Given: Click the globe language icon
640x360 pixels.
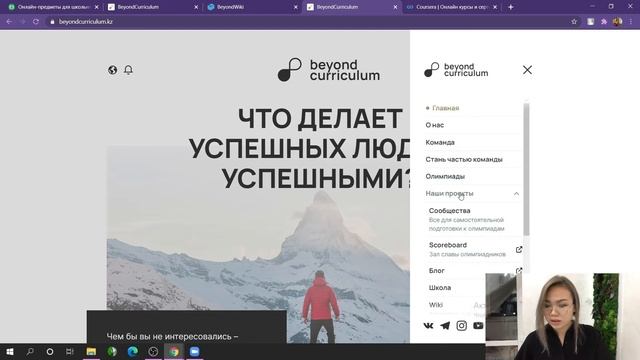Looking at the screenshot, I should pyautogui.click(x=112, y=70).
